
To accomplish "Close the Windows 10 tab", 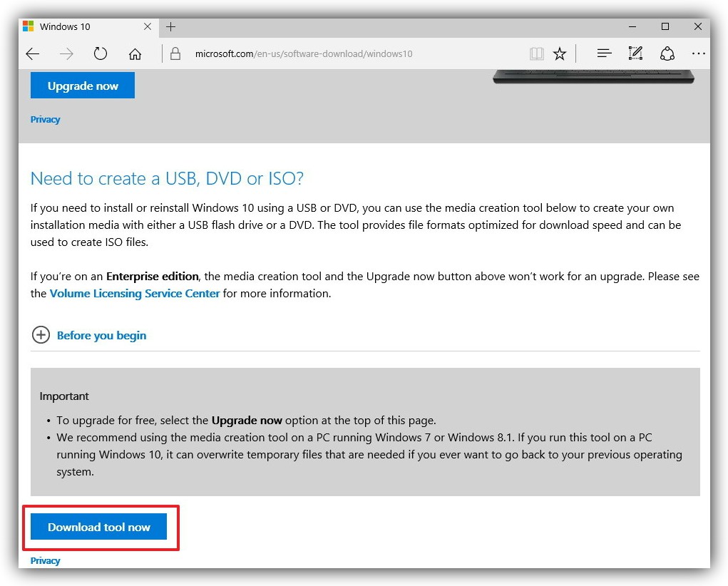I will [148, 26].
